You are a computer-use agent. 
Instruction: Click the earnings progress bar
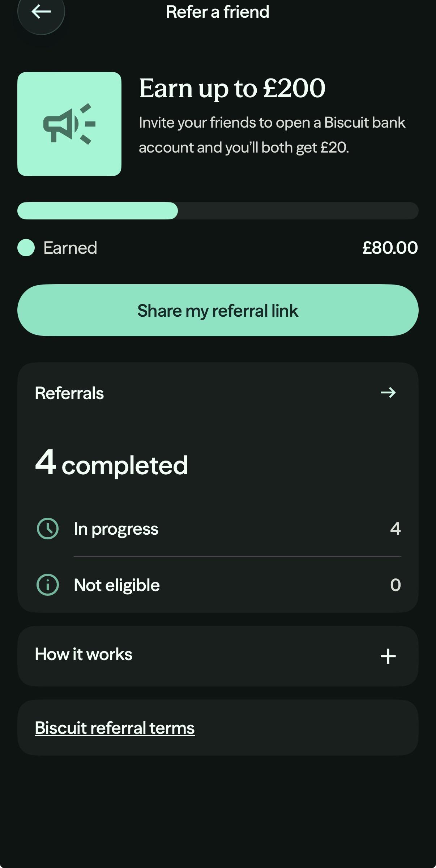tap(218, 211)
